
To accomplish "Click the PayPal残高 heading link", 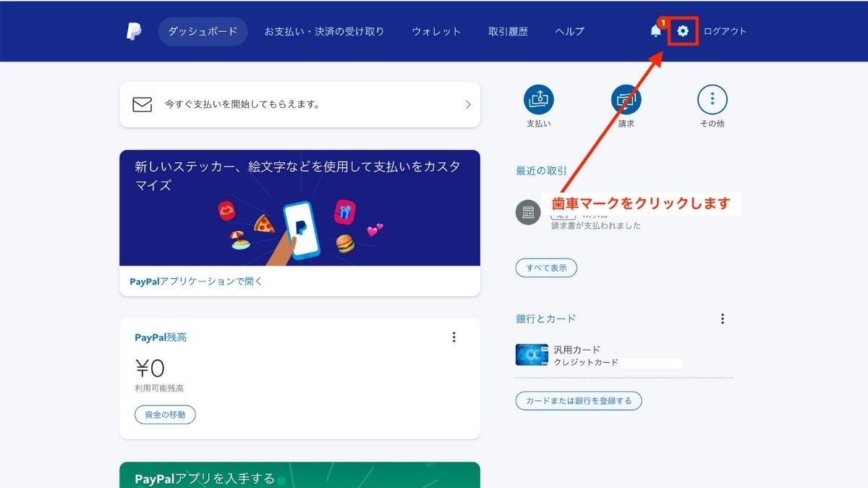I will [x=161, y=337].
